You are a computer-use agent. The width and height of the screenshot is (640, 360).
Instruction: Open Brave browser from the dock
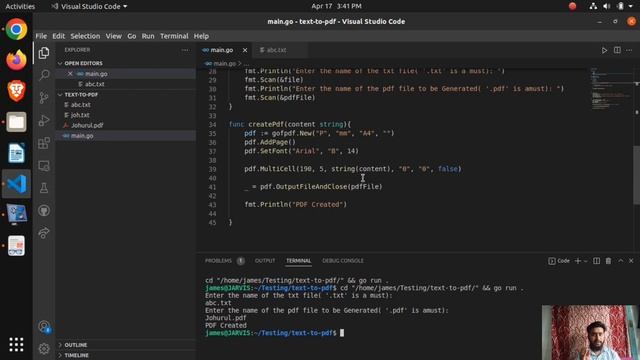[x=16, y=91]
